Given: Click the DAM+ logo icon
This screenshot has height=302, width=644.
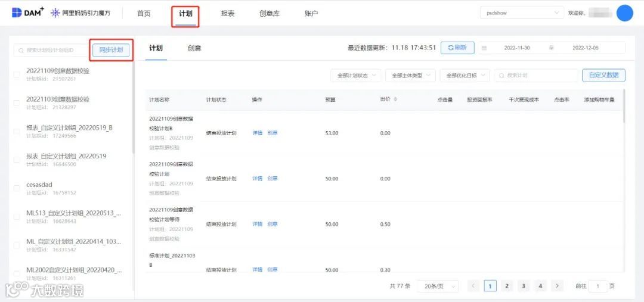Looking at the screenshot, I should 17,13.
